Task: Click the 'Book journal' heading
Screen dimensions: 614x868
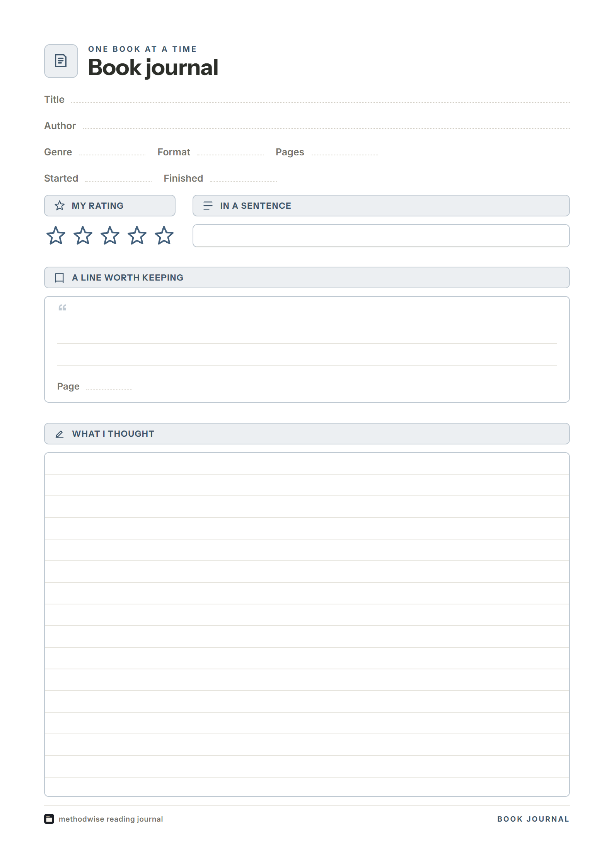Action: pyautogui.click(x=153, y=68)
